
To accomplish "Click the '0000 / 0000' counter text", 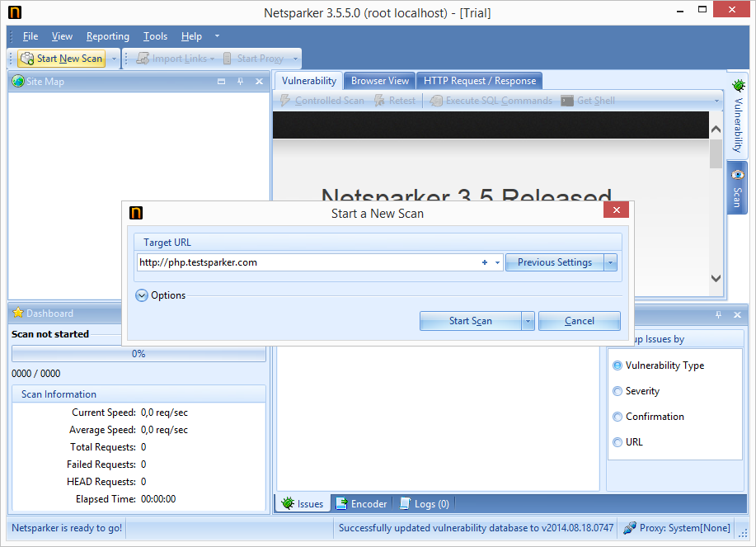I will tap(36, 374).
